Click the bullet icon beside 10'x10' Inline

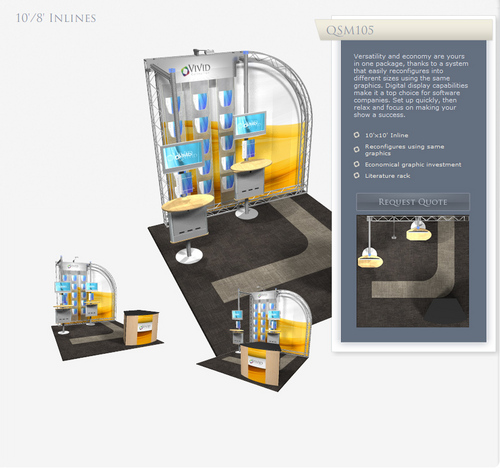357,135
